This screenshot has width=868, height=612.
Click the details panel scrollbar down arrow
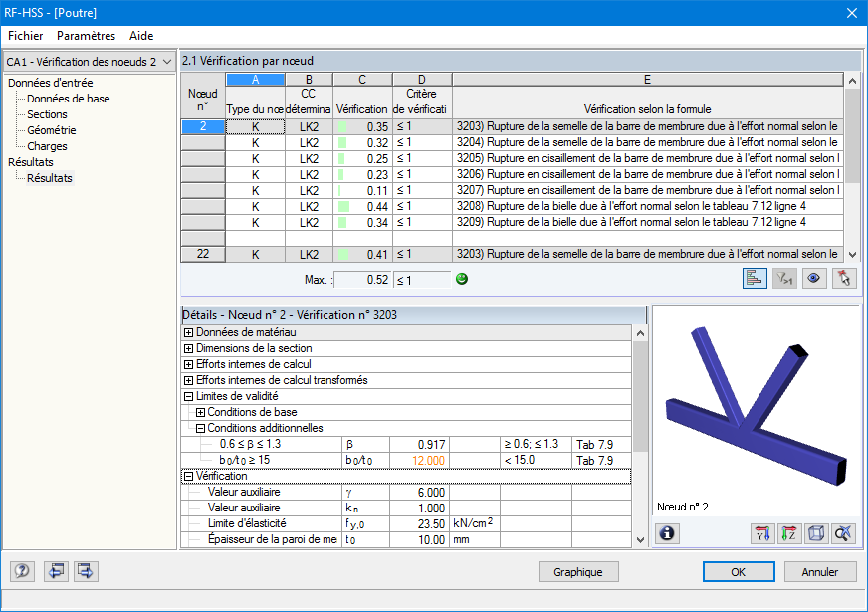640,540
